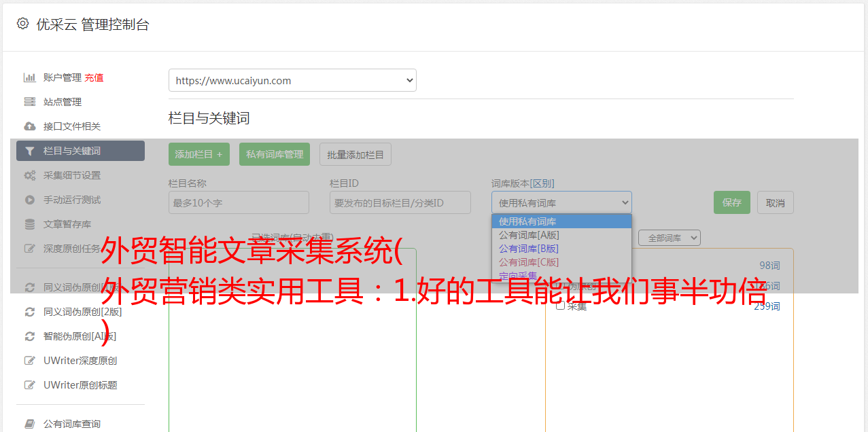The width and height of the screenshot is (868, 432).
Task: Click edit icon beside UWriter深度原创
Action: pos(29,361)
